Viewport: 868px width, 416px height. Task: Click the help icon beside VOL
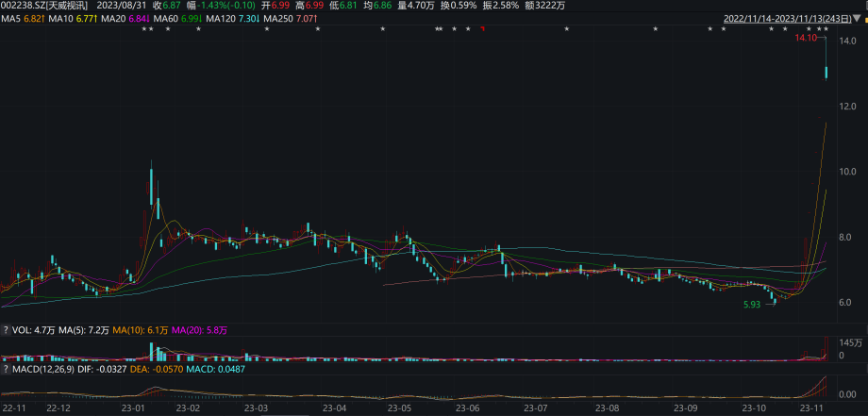pyautogui.click(x=6, y=330)
